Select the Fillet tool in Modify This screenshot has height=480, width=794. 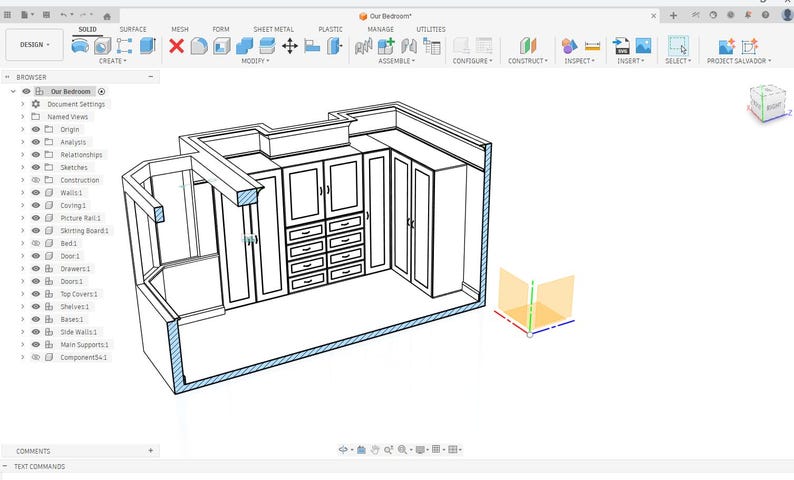coord(199,46)
